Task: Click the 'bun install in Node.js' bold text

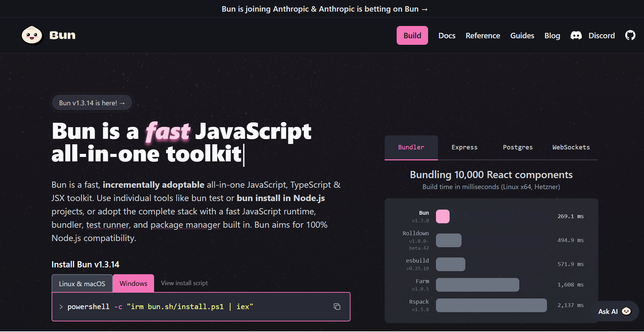Action: (x=281, y=198)
